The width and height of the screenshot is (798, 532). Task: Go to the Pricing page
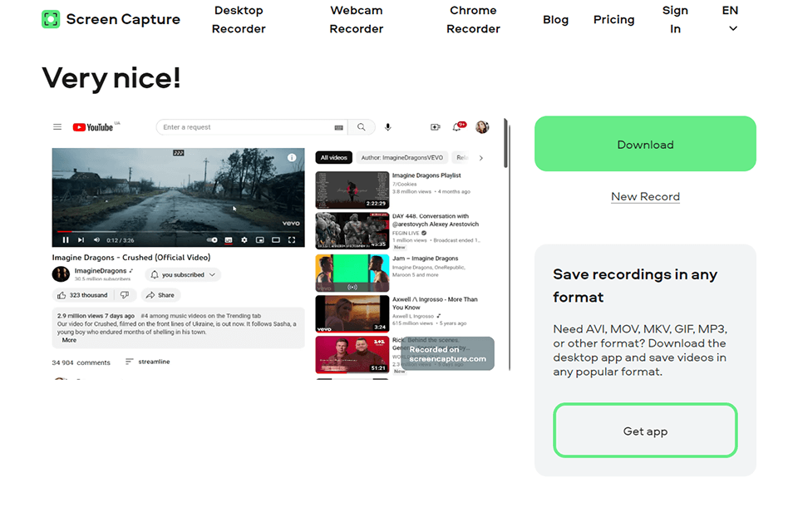tap(613, 20)
